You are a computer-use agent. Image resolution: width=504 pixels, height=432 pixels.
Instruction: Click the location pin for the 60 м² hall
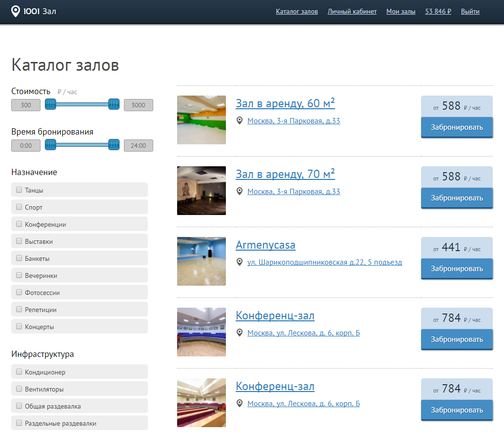click(240, 121)
